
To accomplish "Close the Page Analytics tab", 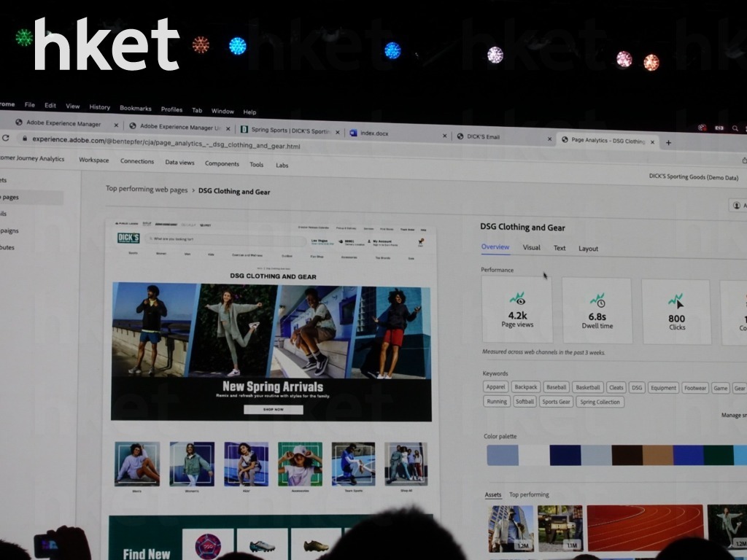I will [653, 142].
